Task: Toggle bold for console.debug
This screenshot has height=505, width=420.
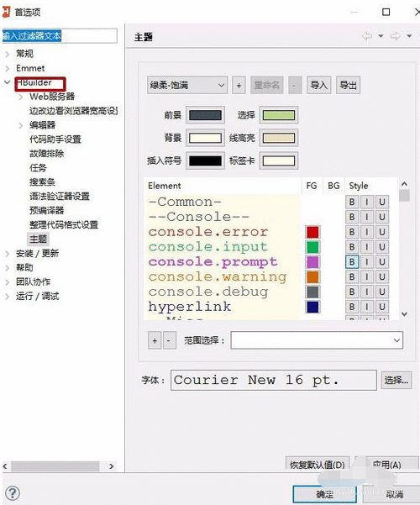Action: tap(352, 292)
